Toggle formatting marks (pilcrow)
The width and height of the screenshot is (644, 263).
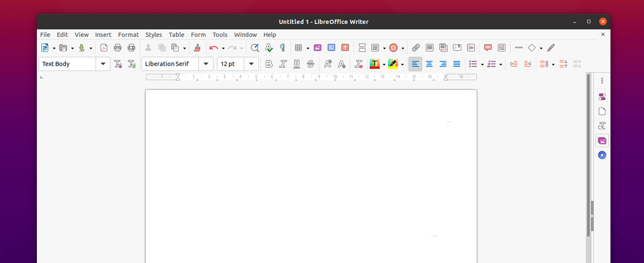click(282, 47)
